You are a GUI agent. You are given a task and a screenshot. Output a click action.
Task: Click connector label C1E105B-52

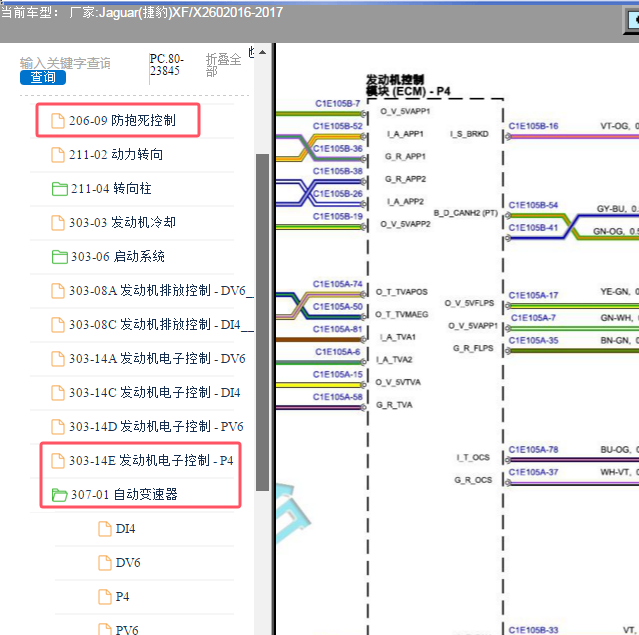click(x=338, y=126)
